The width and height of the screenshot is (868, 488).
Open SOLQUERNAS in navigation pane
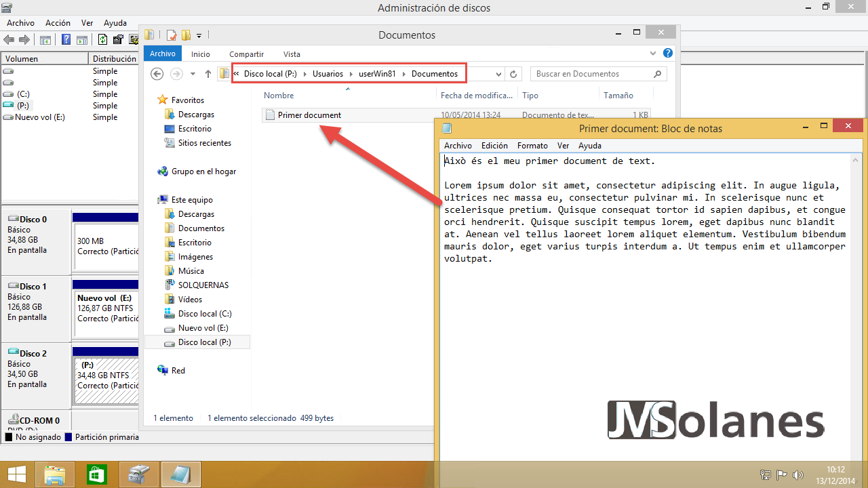coord(203,285)
